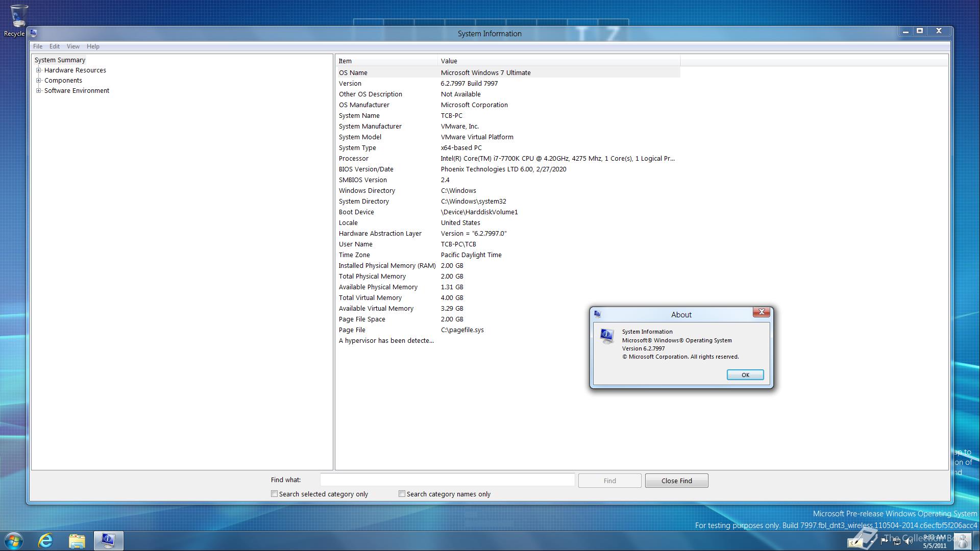This screenshot has width=980, height=551.
Task: Select the Boot Device row
Action: [x=508, y=212]
